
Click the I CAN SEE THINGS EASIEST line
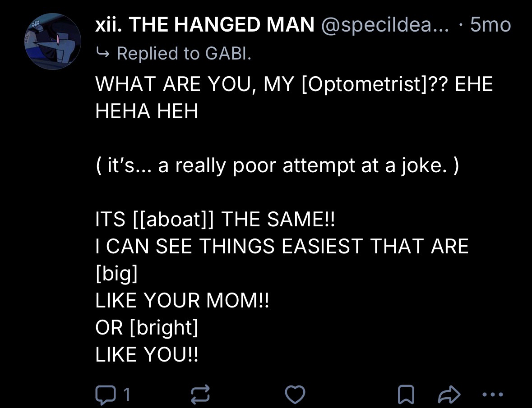point(282,247)
